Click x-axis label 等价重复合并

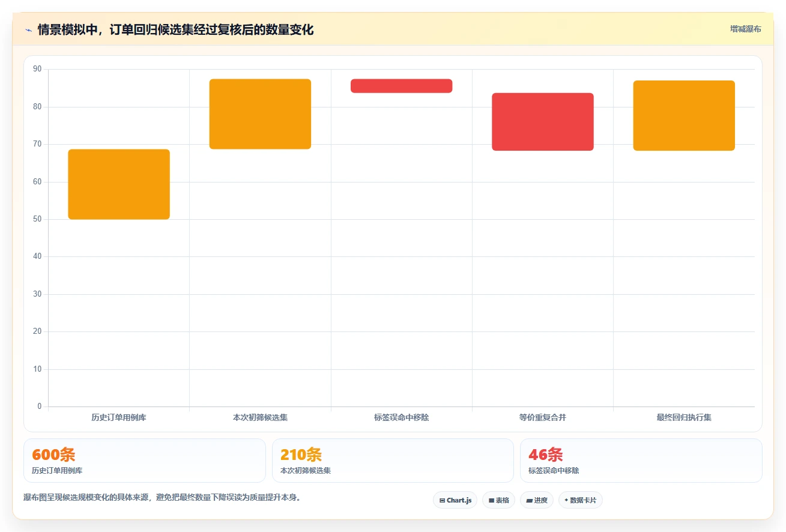[543, 417]
